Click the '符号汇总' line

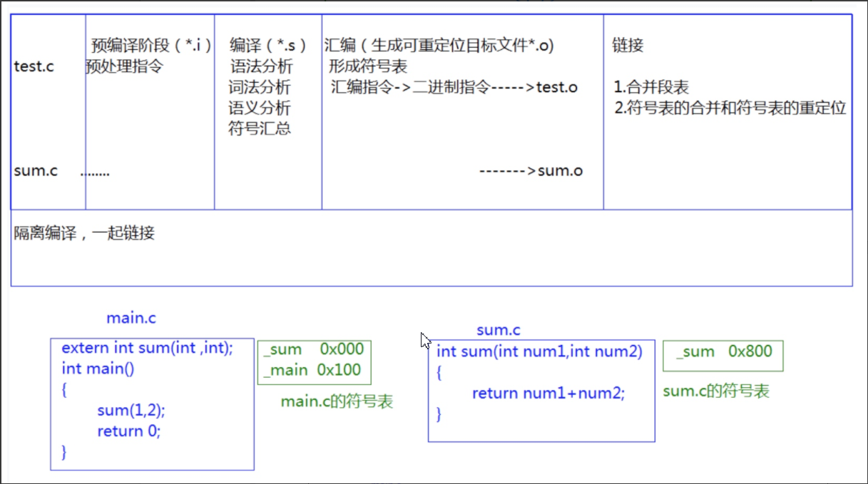pos(260,129)
